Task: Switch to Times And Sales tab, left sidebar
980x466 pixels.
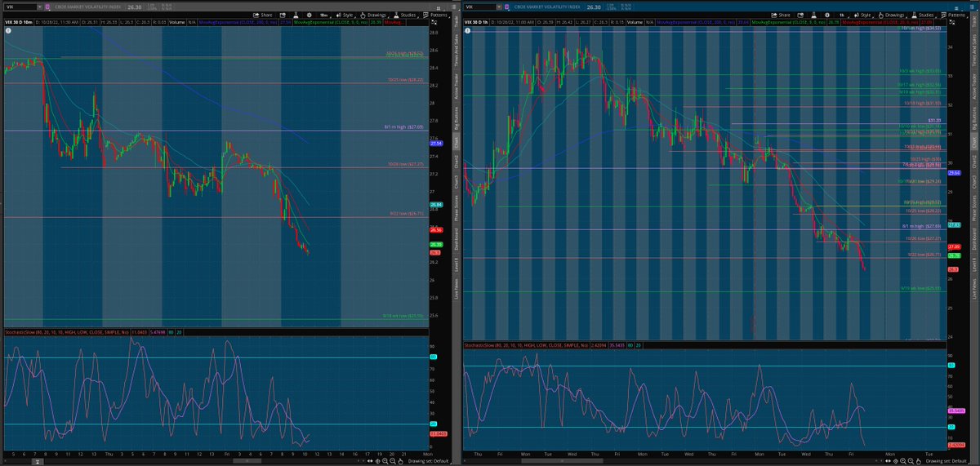Action: coord(456,50)
